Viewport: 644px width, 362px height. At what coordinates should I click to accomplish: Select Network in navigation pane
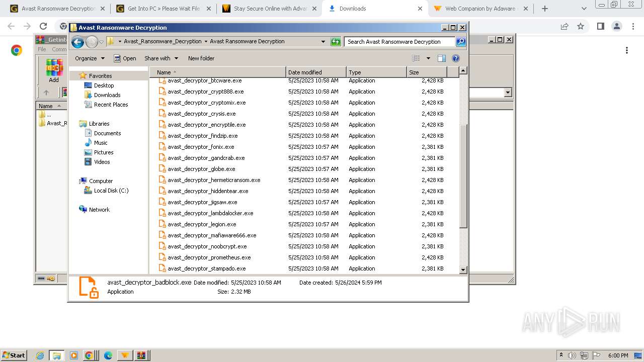(99, 210)
